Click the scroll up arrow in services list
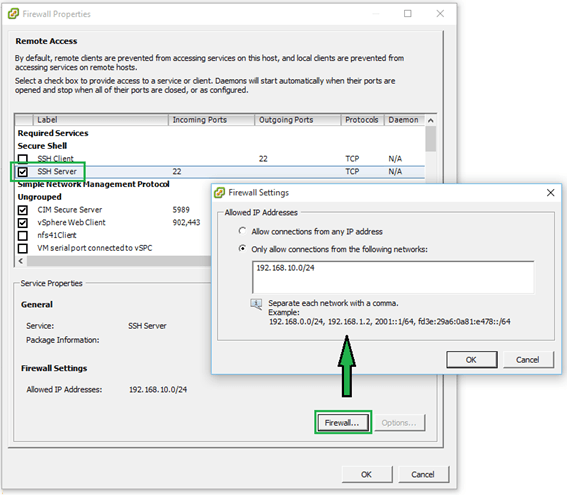This screenshot has width=567, height=495. coord(431,120)
